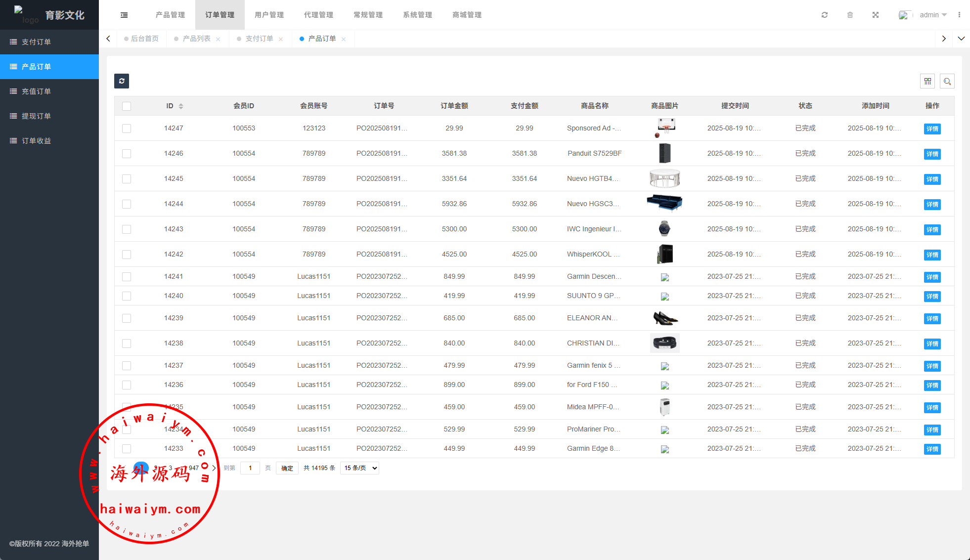Select 提现订单 in the sidebar

[36, 116]
